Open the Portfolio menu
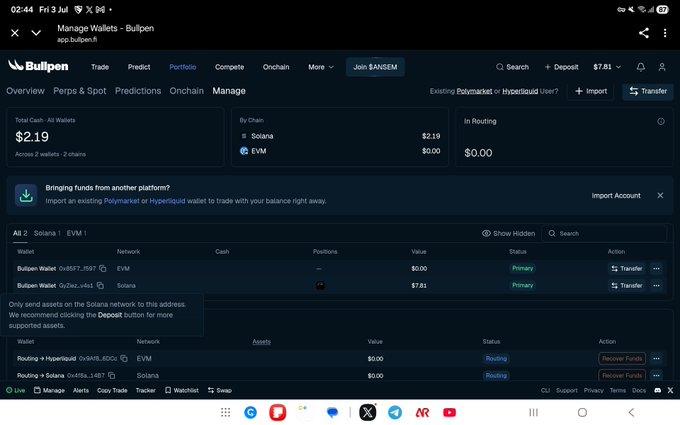Image resolution: width=680 pixels, height=425 pixels. (x=183, y=67)
